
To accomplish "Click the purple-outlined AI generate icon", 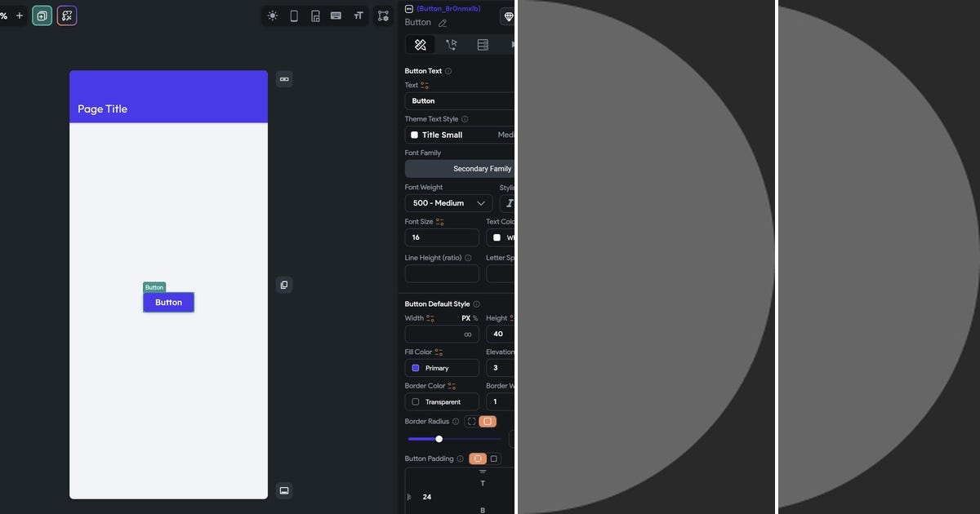I will (x=67, y=16).
